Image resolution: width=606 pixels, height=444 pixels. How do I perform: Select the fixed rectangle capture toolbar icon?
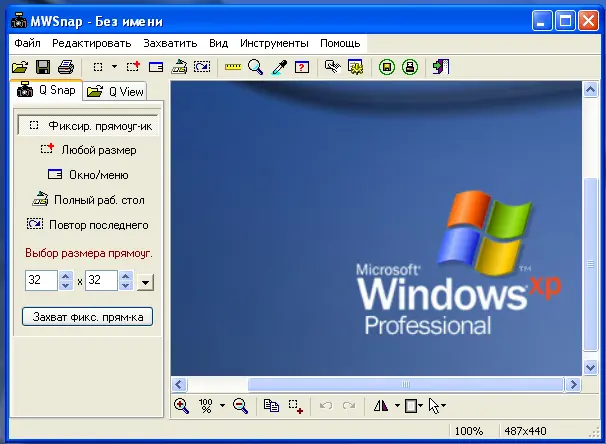98,67
